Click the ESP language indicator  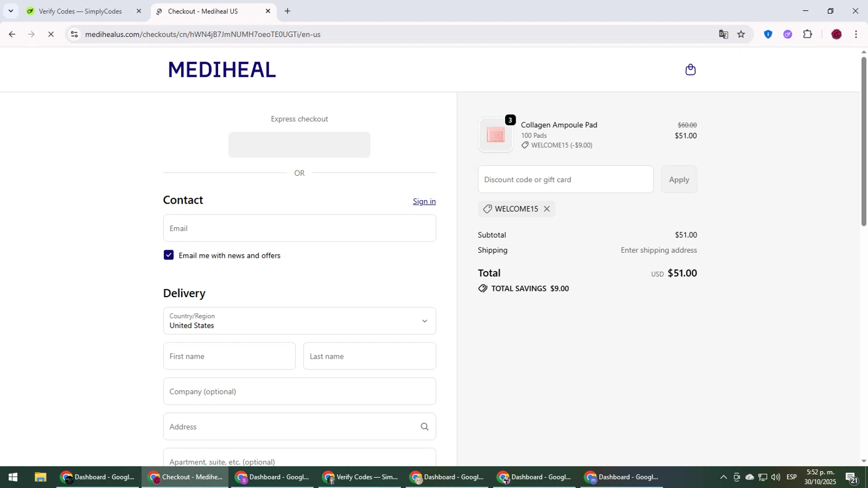point(792,477)
